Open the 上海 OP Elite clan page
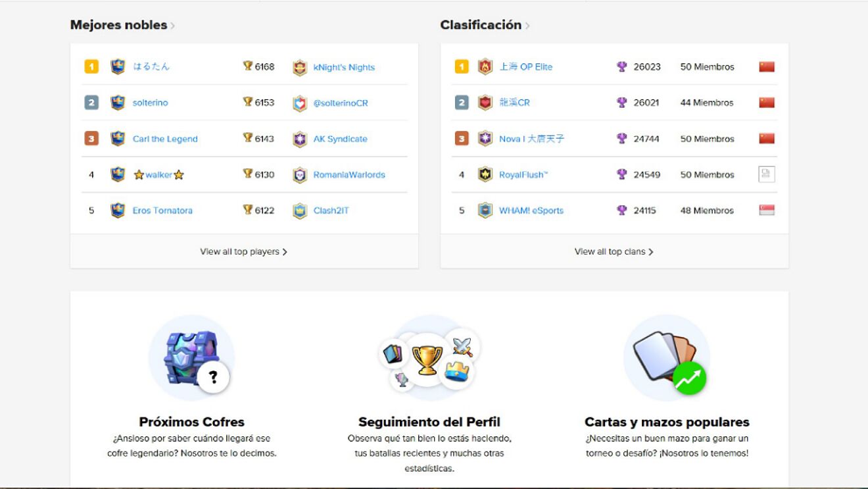The width and height of the screenshot is (868, 489). [525, 66]
